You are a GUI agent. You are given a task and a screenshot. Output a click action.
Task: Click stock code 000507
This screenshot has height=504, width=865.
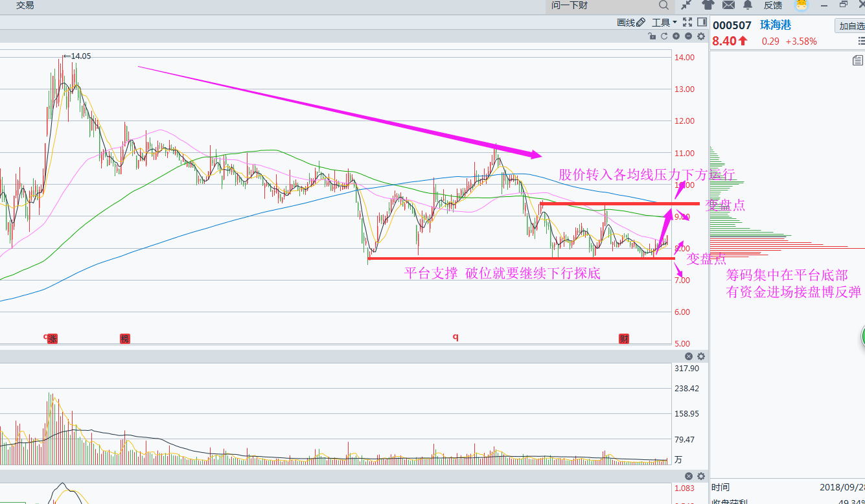click(x=732, y=26)
